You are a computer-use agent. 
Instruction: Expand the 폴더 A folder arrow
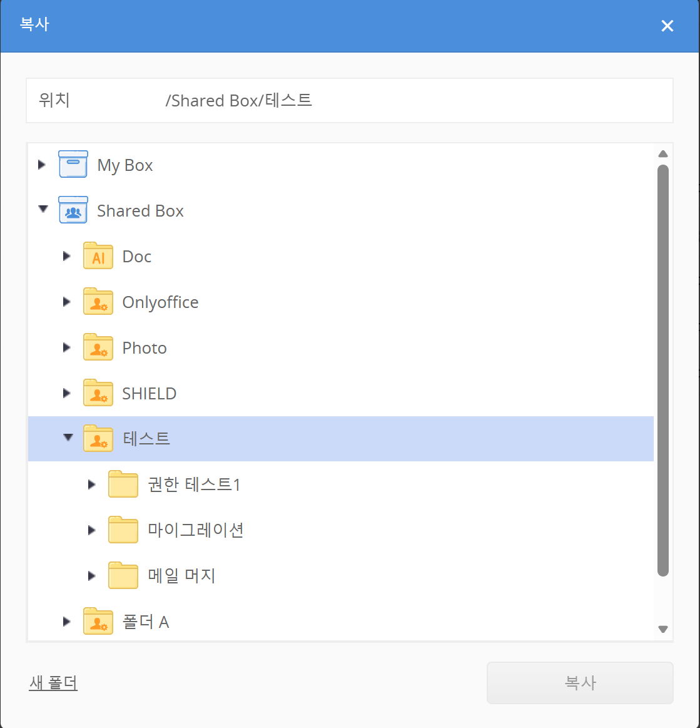(x=67, y=622)
